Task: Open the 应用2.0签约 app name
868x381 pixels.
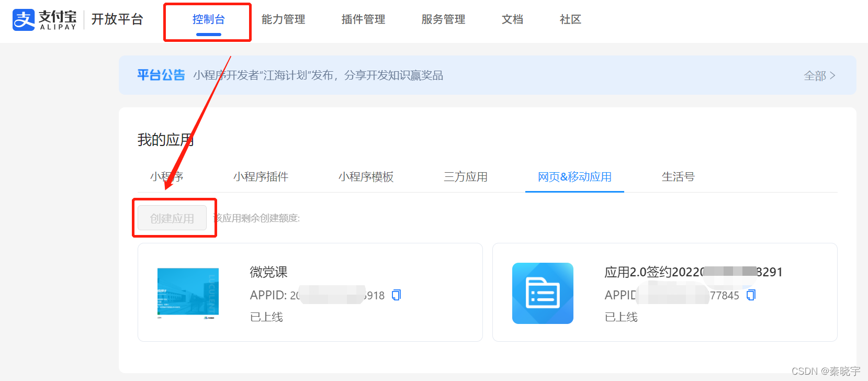Action: (693, 272)
